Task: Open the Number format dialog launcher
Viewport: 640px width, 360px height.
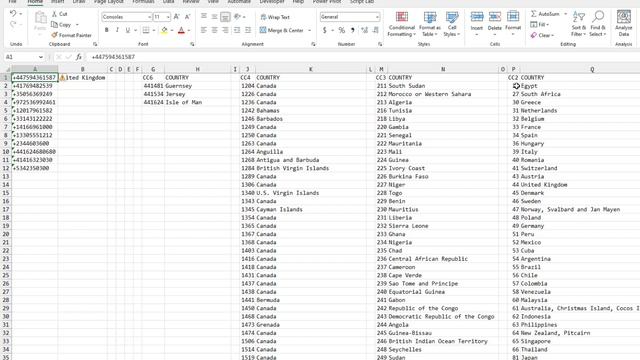Action: click(x=380, y=44)
